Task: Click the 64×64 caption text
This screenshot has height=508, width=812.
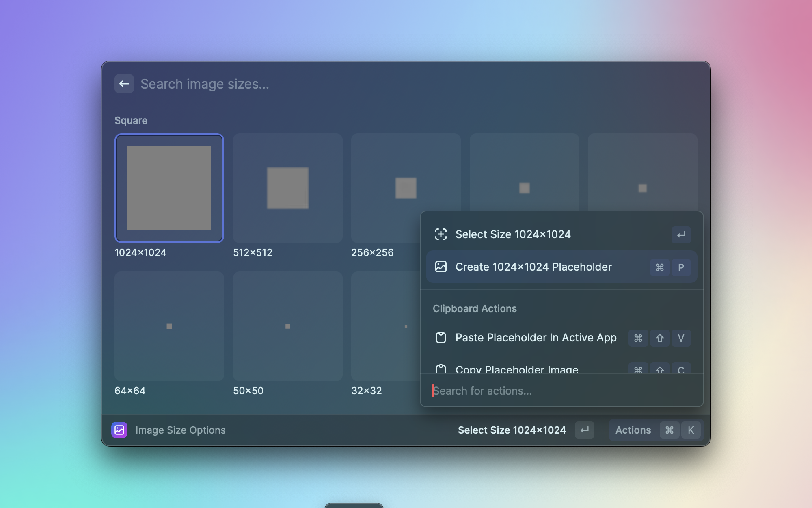Action: [x=130, y=391]
